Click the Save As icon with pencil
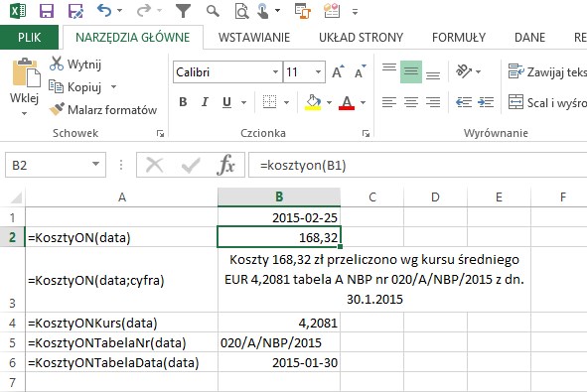Screen dimensions: 587x392 click(75, 11)
